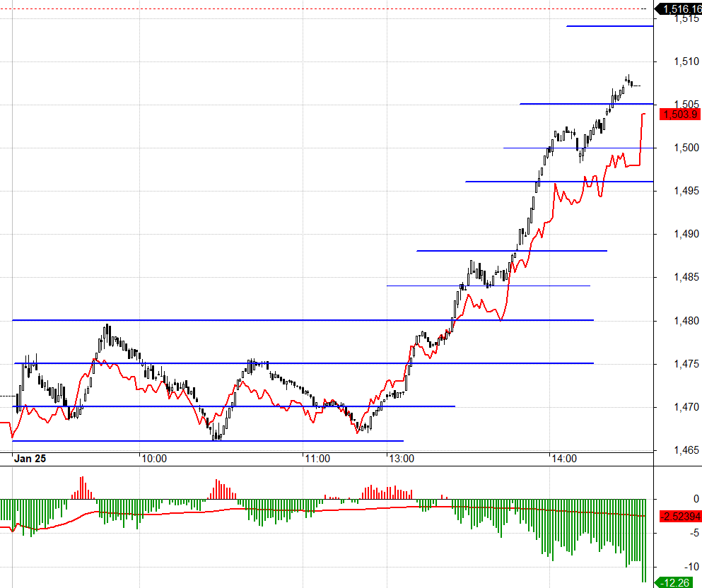
Task: Click the red 1,503.9 price label
Action: (x=679, y=114)
